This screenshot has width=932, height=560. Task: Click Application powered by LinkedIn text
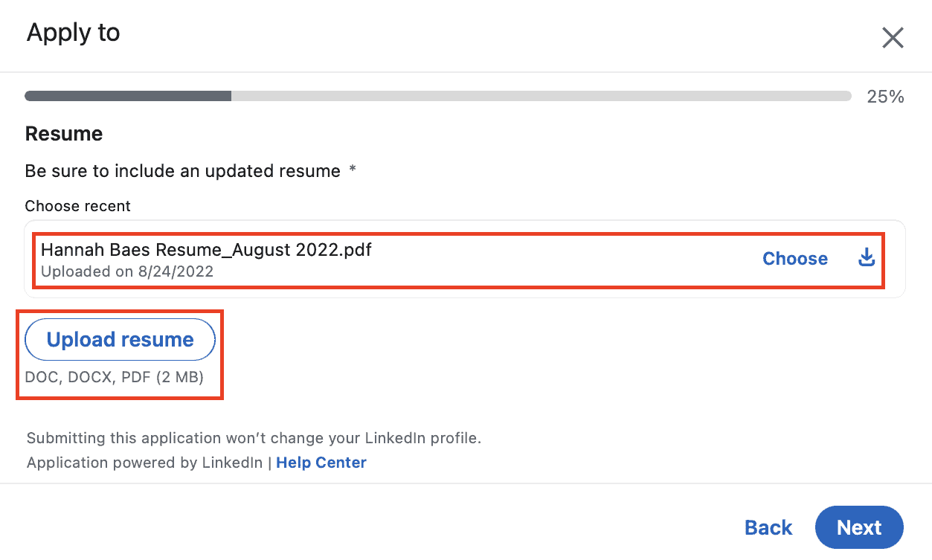pos(146,462)
